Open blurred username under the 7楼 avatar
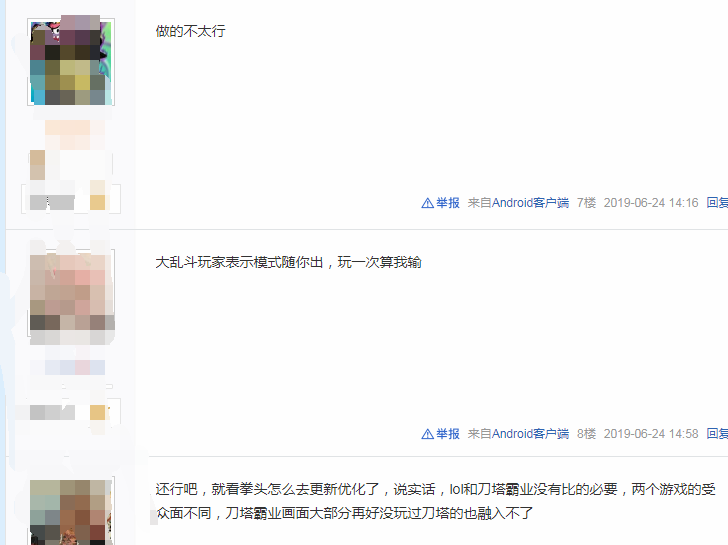The width and height of the screenshot is (728, 545). 74,135
